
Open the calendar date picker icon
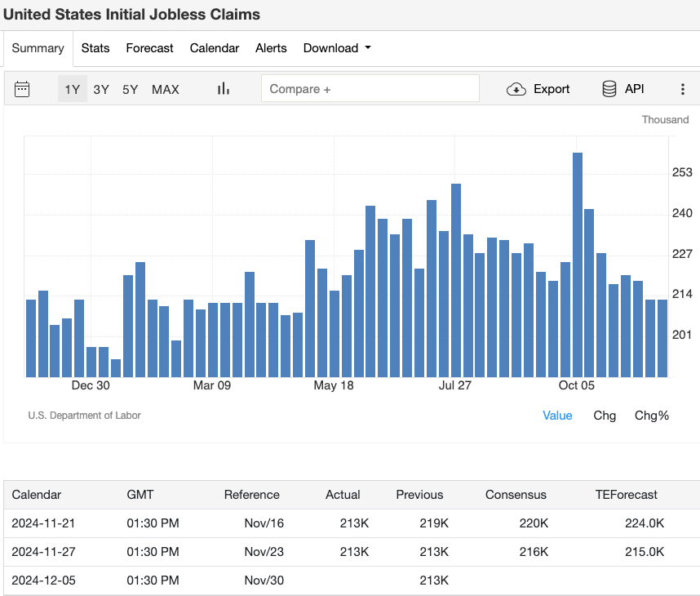(x=22, y=89)
